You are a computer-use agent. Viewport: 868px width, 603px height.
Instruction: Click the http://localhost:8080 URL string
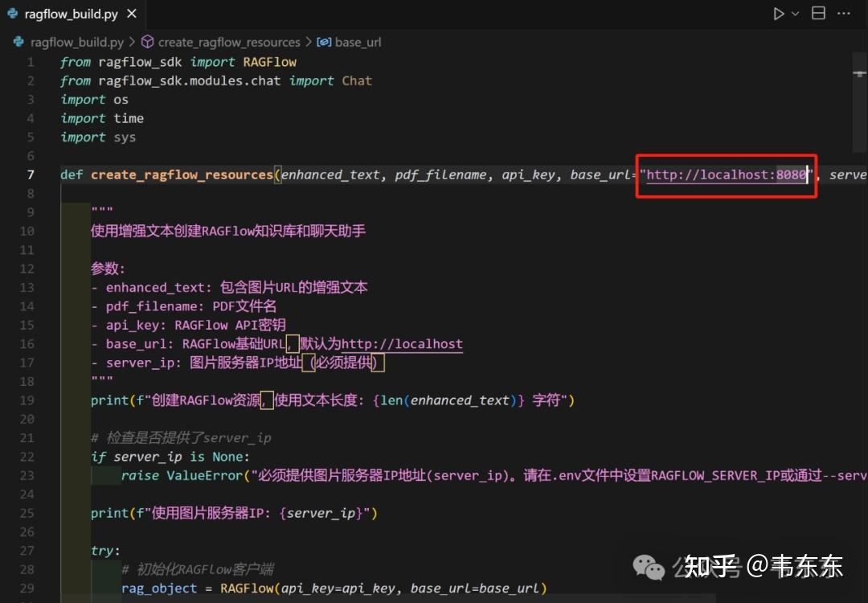tap(726, 175)
